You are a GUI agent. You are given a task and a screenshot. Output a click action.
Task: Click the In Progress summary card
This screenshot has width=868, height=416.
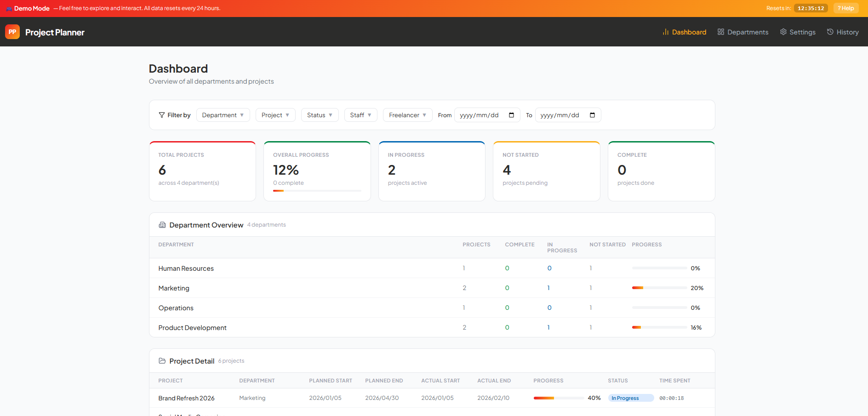coord(432,171)
